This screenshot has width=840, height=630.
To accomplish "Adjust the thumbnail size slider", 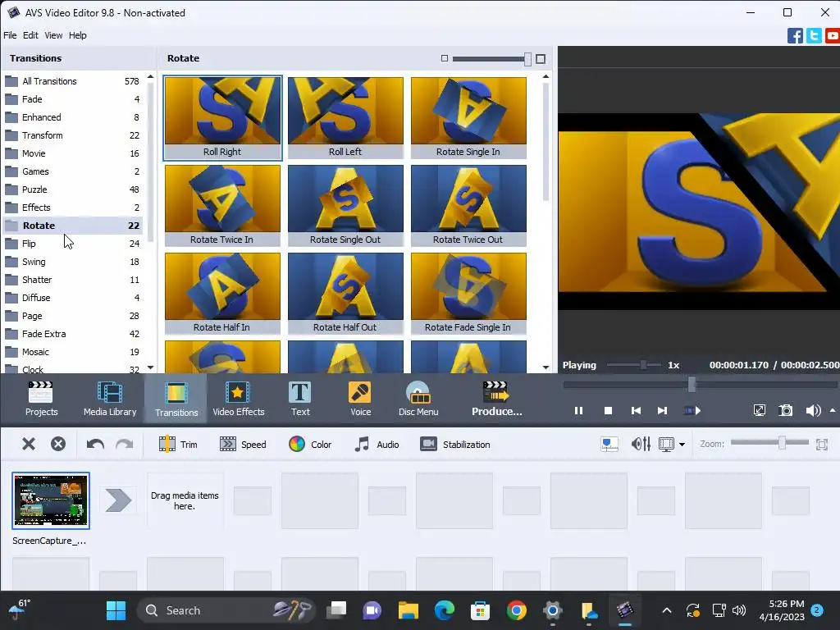I will tap(527, 58).
